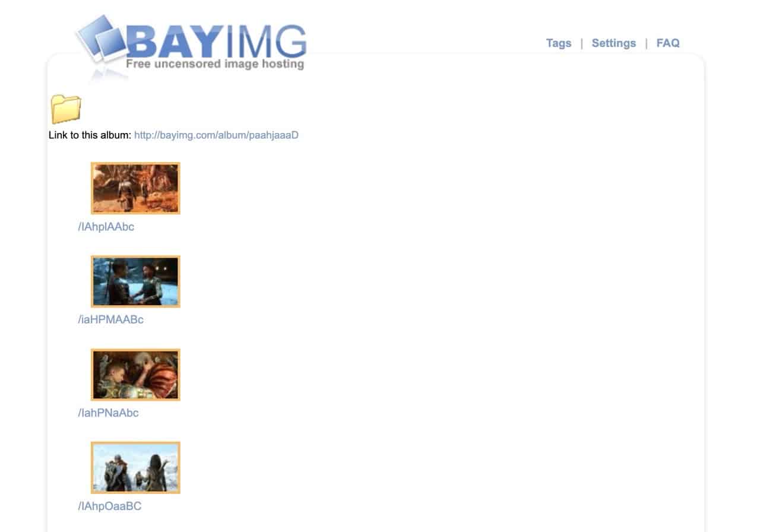This screenshot has height=532, width=760.
Task: Click the /iaHPMAABc image link
Action: coord(111,319)
